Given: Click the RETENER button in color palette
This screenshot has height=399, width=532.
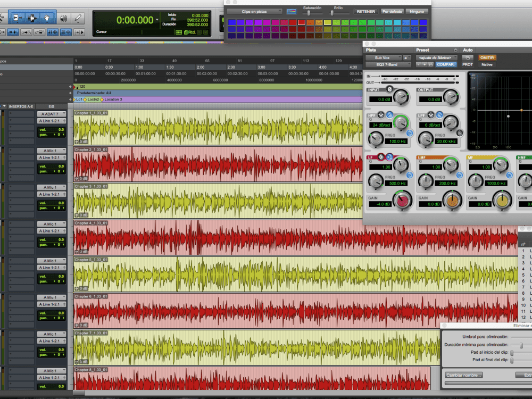Looking at the screenshot, I should (x=366, y=12).
